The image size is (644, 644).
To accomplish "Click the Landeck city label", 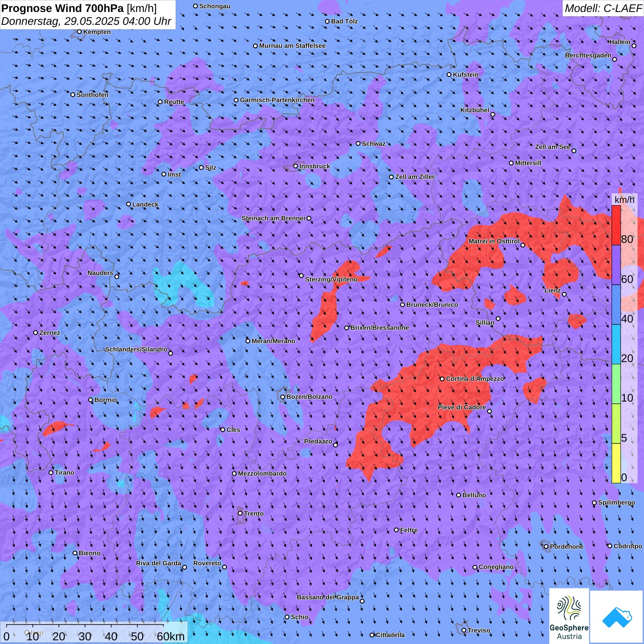I will pos(145,204).
